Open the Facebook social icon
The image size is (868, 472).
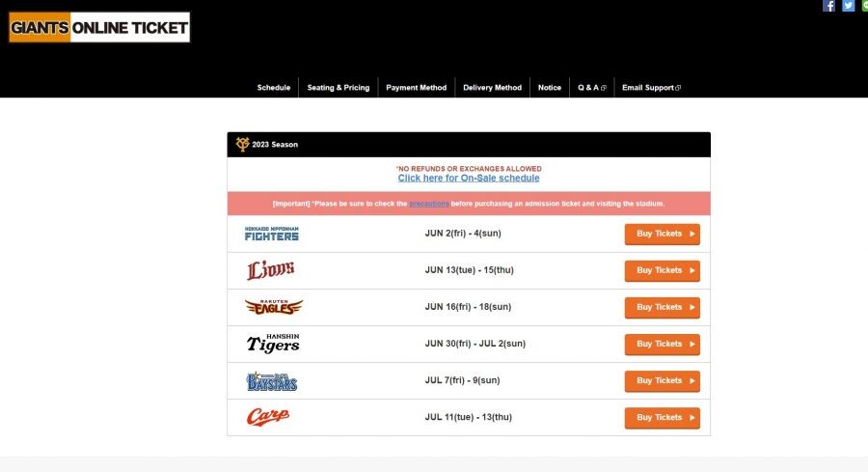[828, 6]
